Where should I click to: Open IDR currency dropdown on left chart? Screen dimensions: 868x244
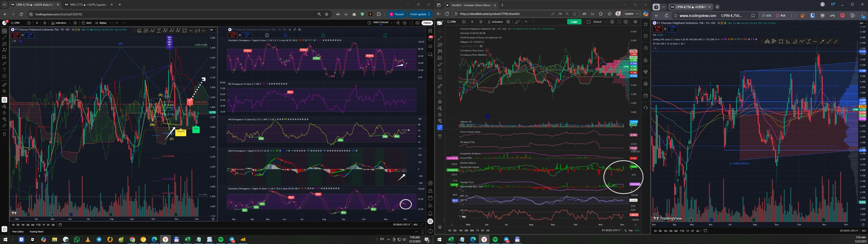tap(213, 30)
